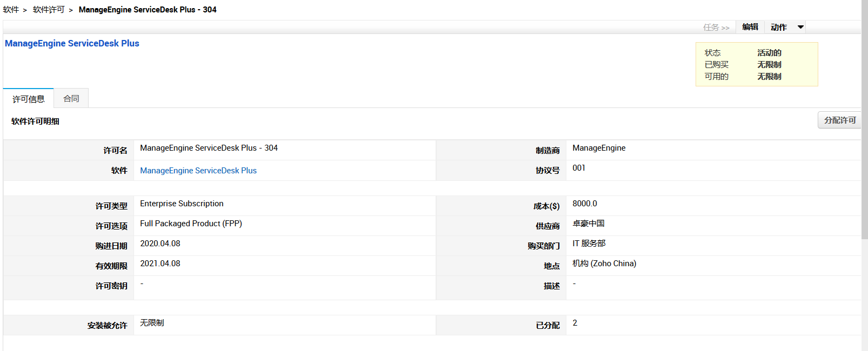
Task: Click the 编辑 button
Action: (x=750, y=27)
